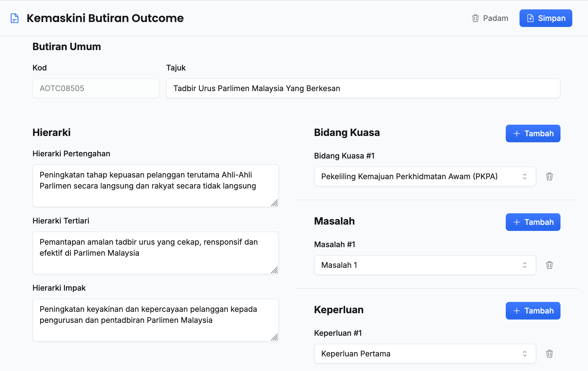Viewport: 588px width, 371px height.
Task: Click the document icon beside the page title
Action: pos(15,18)
